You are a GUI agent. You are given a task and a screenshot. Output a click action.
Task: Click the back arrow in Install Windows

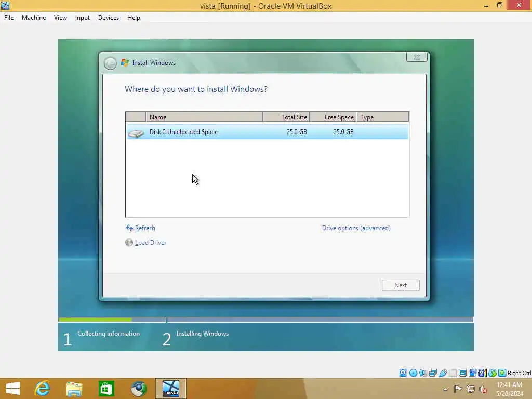pyautogui.click(x=110, y=63)
